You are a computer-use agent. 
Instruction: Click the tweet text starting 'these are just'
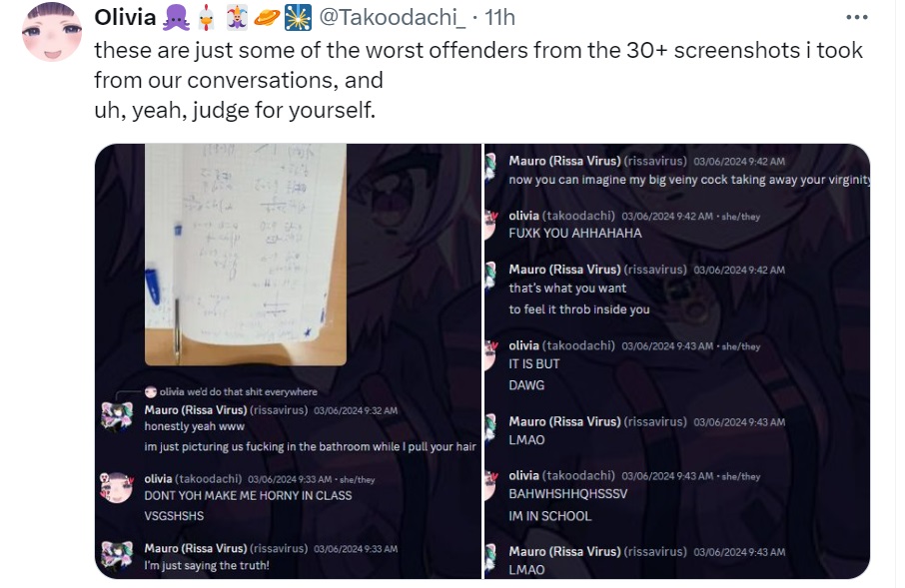pos(478,80)
